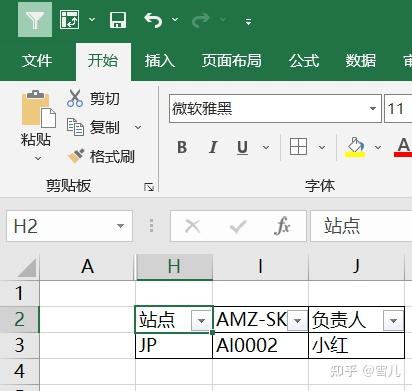Select row 4 header

pos(19,371)
